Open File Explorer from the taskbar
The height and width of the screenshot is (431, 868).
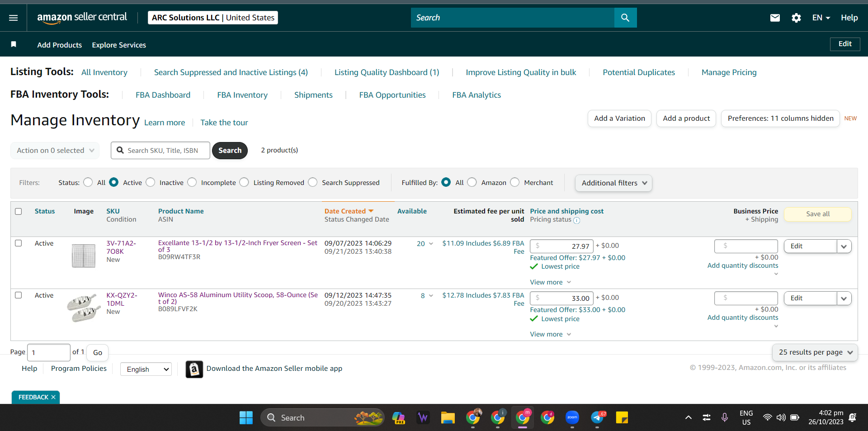[x=448, y=417]
